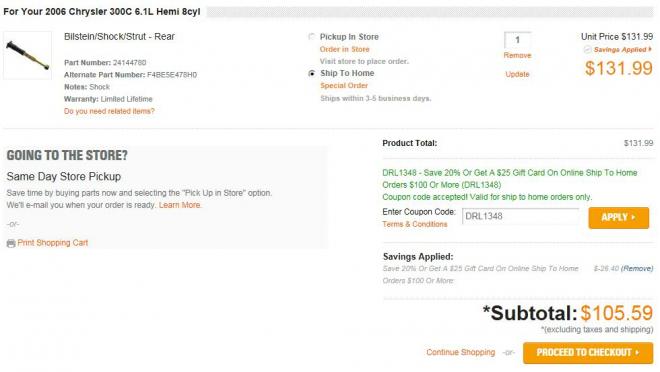Select the Ship To Home radio button

coord(311,73)
